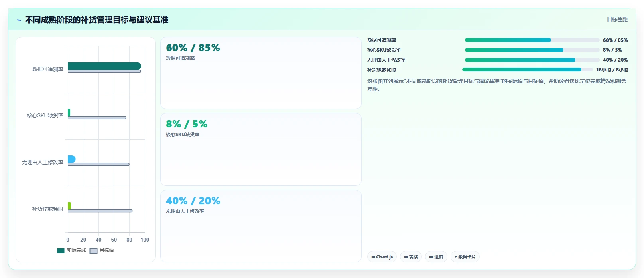Viewport: 644px width, 278px height.
Task: Click the blue header icon beside the title
Action: click(x=19, y=20)
